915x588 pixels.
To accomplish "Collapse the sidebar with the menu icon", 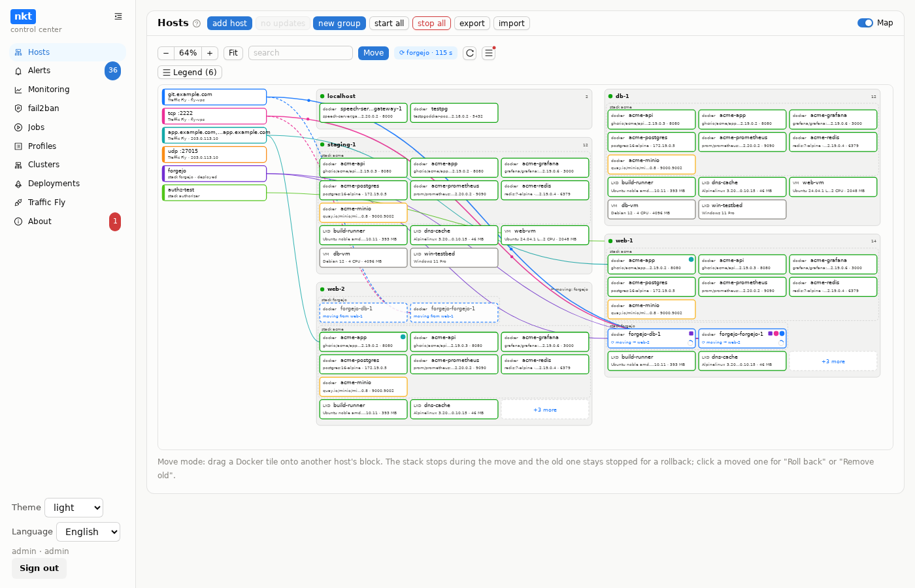I will 118,16.
